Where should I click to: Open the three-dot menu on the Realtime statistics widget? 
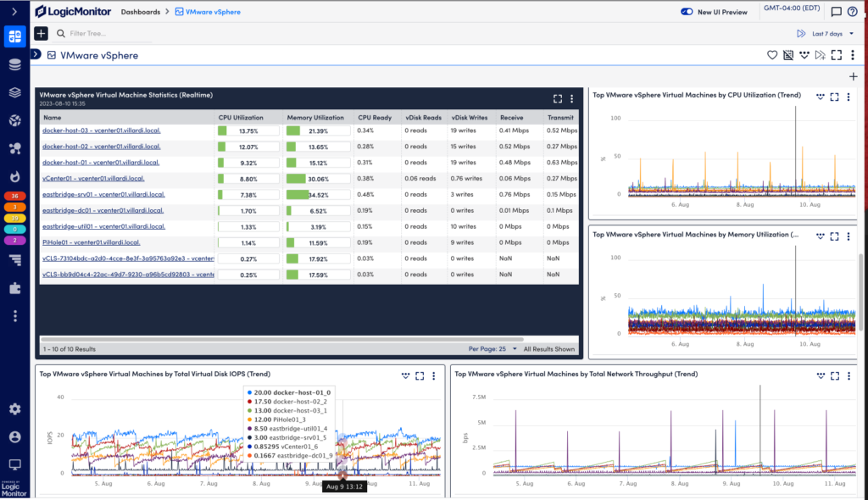coord(570,98)
